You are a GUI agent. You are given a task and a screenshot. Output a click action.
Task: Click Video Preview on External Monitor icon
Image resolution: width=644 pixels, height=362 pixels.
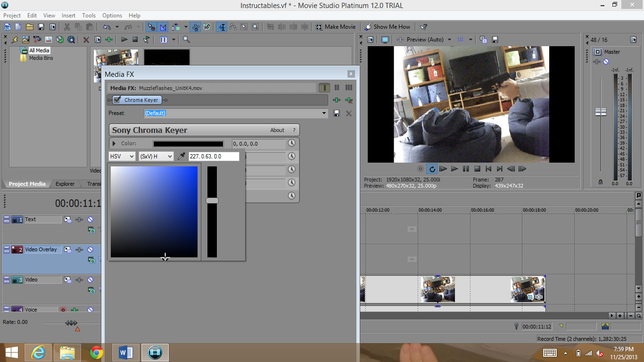coord(385,40)
